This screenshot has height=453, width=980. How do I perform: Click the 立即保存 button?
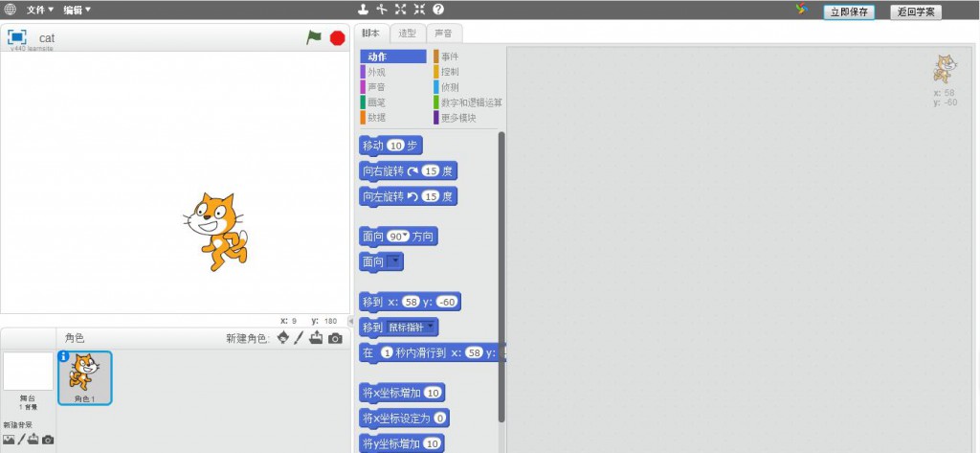click(849, 11)
